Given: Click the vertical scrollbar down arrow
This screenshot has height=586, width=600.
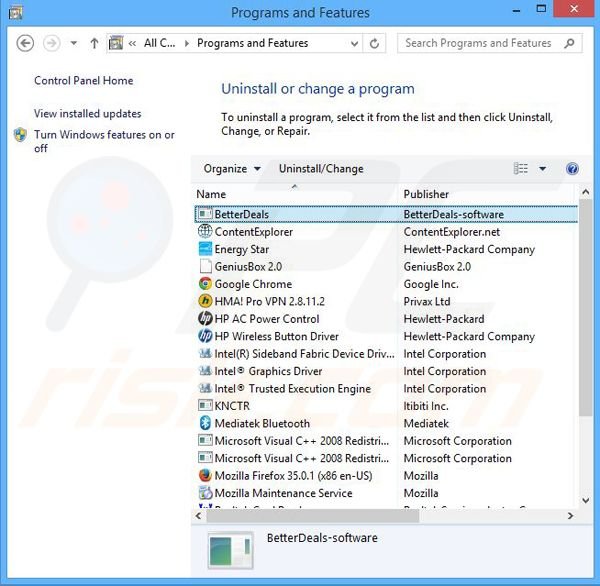Looking at the screenshot, I should point(585,500).
